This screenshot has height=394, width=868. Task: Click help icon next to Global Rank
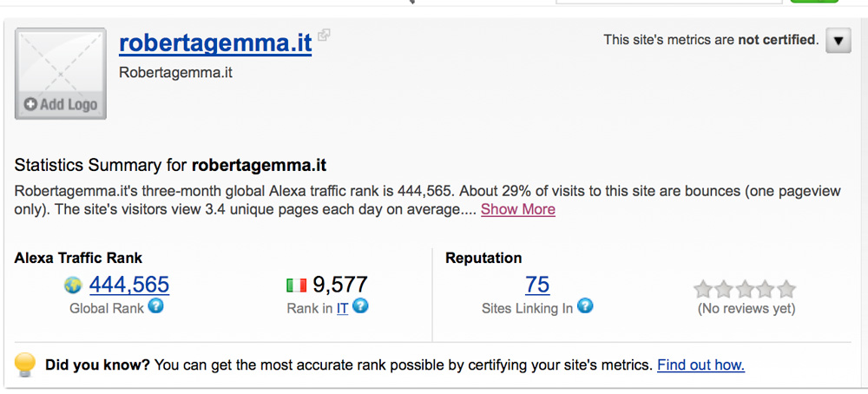[x=156, y=305]
